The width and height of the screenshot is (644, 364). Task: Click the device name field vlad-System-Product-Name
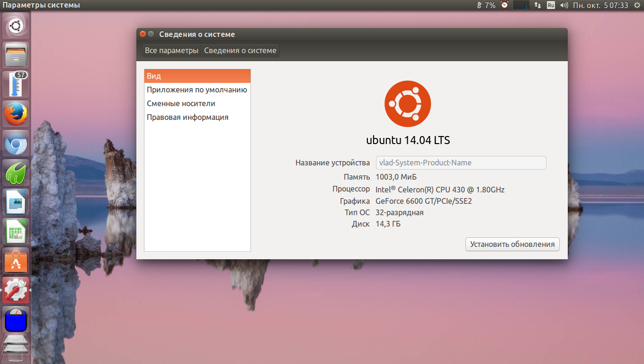point(461,163)
